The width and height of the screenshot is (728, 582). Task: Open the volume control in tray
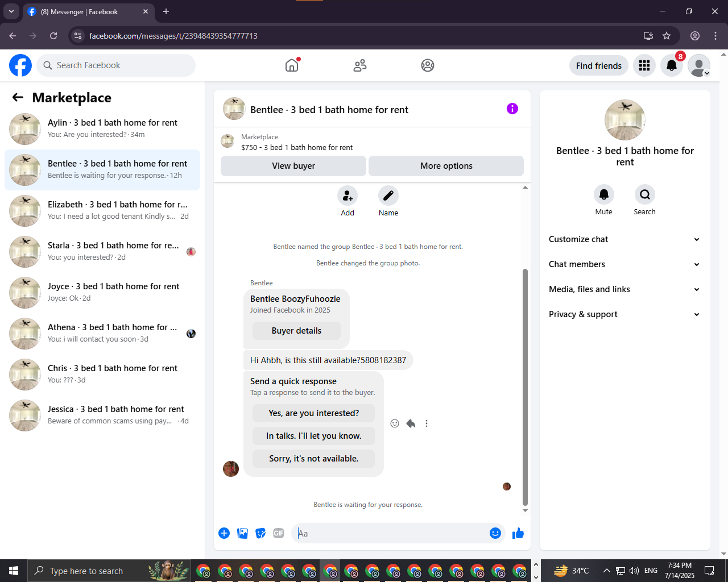coord(634,571)
